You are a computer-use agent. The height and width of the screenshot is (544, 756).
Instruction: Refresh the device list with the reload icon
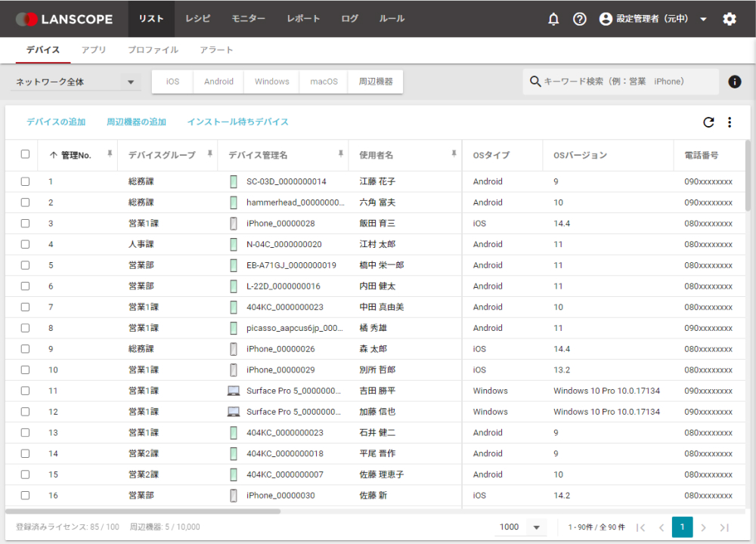(x=708, y=122)
